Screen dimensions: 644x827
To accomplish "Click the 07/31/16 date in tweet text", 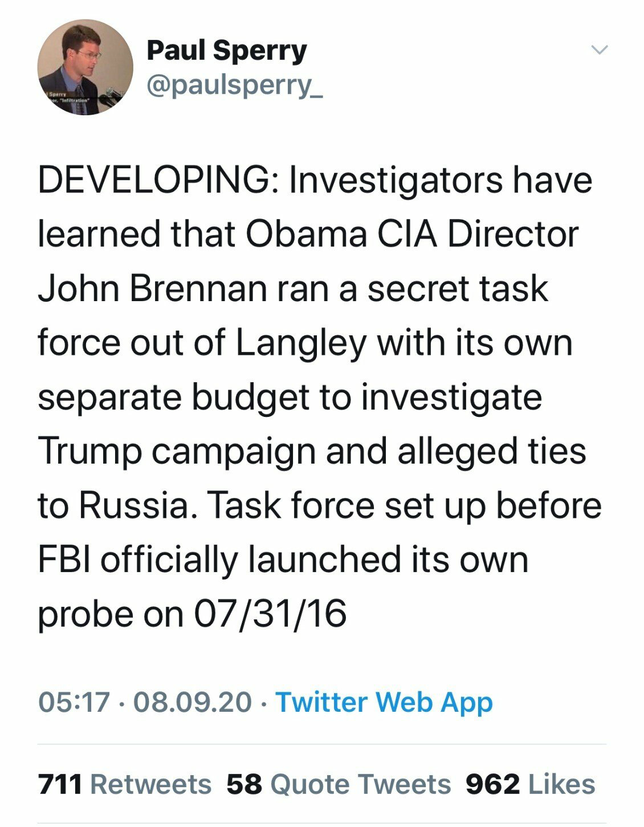I will pyautogui.click(x=270, y=614).
